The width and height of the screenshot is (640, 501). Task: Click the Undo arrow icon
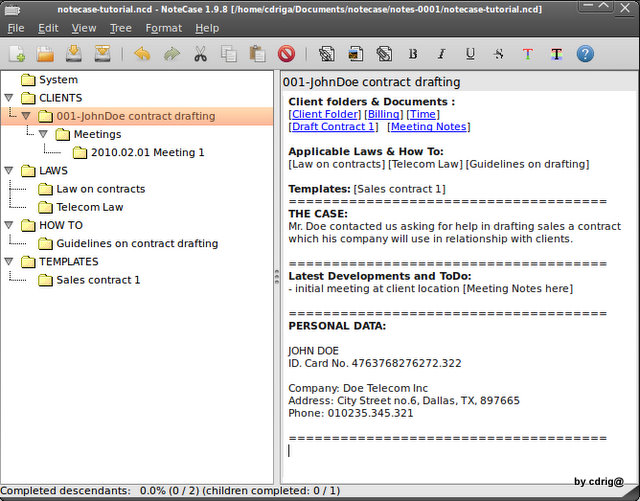click(142, 54)
